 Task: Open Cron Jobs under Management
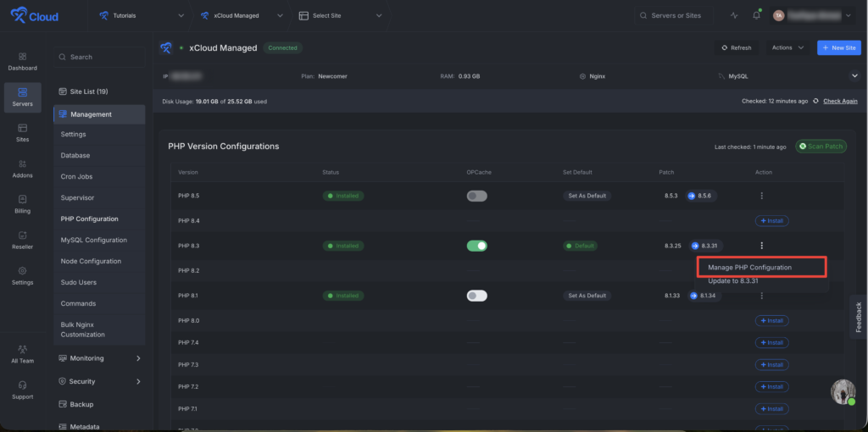click(x=76, y=177)
